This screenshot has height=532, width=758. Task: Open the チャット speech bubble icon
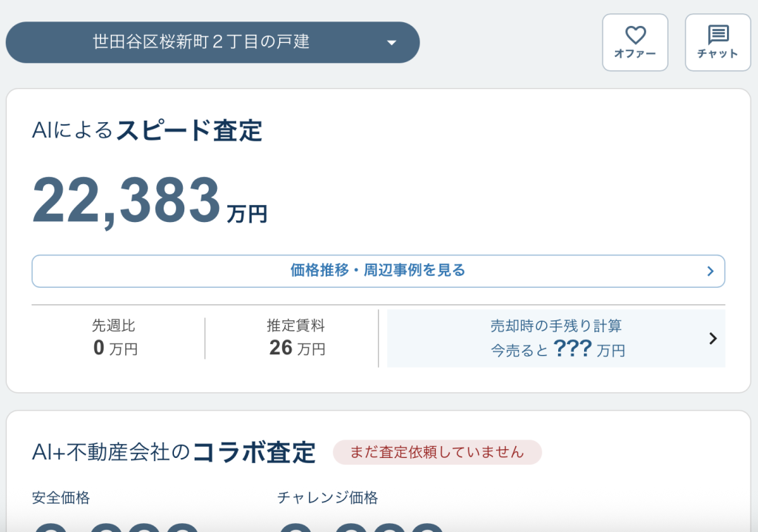tap(717, 33)
